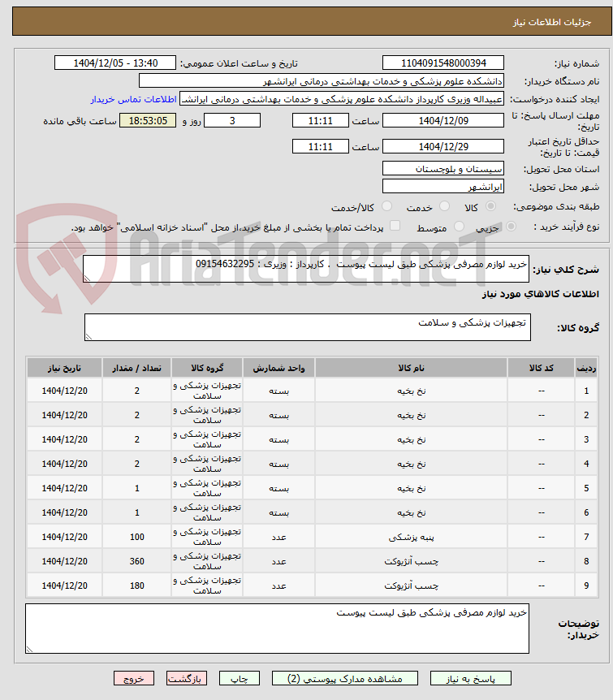The height and width of the screenshot is (700, 613).
Task: Click the نام دستگاه خریدار field
Action: 322,81
